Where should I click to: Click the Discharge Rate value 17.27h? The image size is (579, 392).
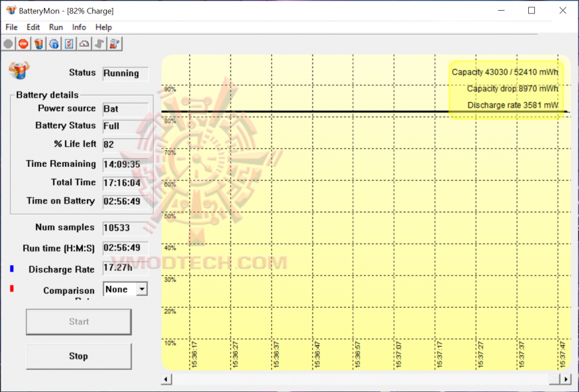point(126,268)
